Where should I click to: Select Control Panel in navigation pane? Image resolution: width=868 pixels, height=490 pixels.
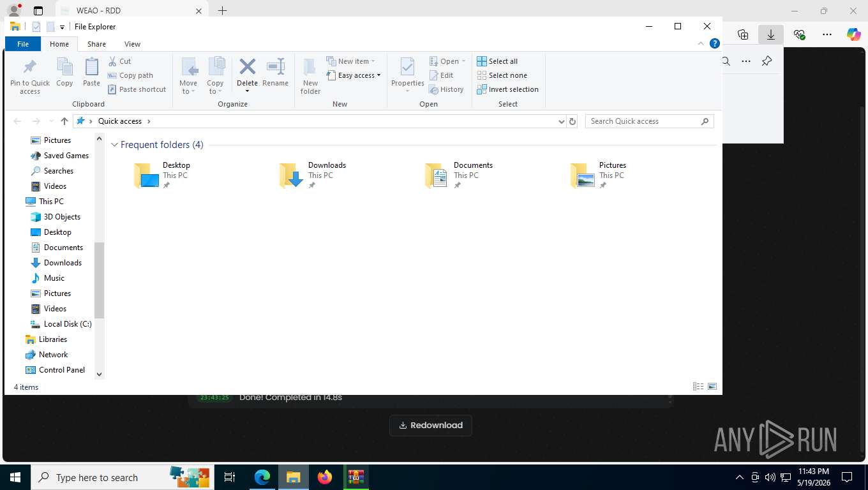point(55,370)
